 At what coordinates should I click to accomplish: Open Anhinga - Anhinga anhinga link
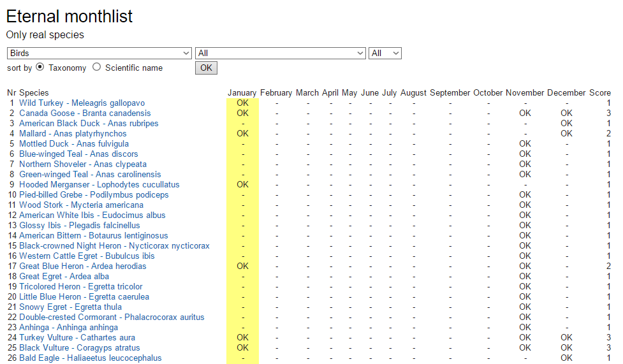click(68, 327)
